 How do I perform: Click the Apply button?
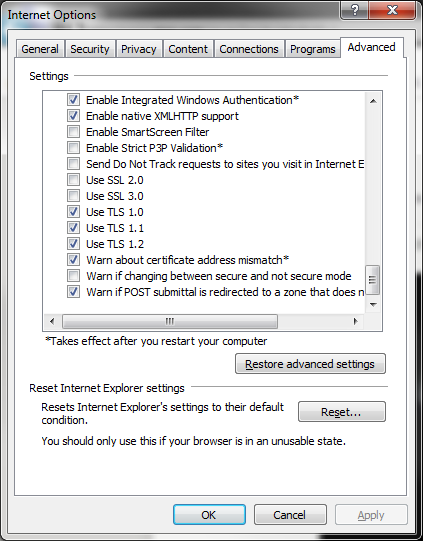371,515
